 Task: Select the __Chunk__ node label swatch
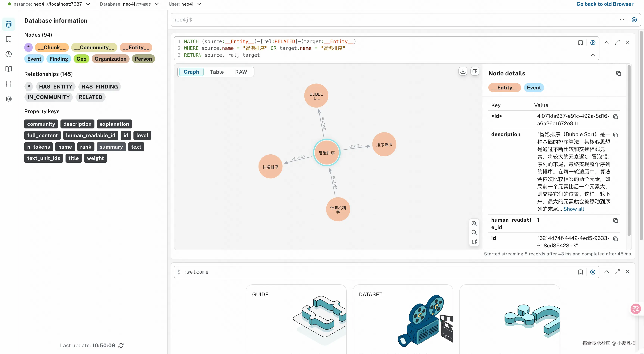(x=52, y=47)
